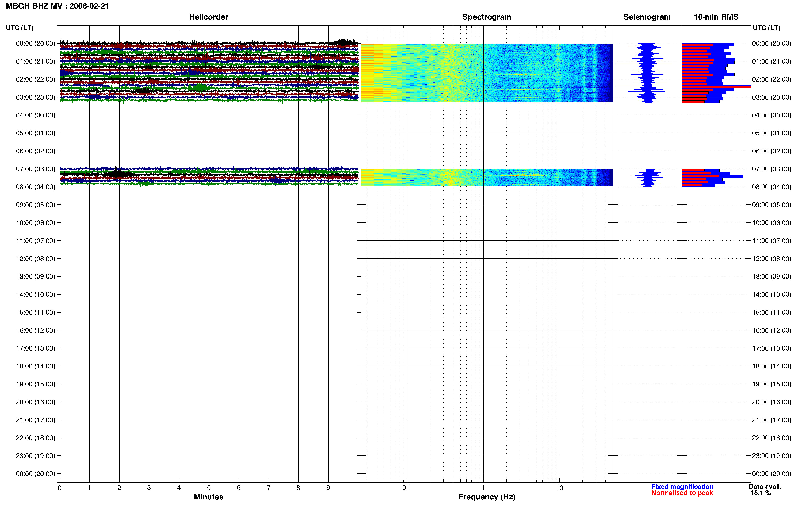
Task: Click minute tick label '5' on helicorder axis
Action: [x=209, y=488]
